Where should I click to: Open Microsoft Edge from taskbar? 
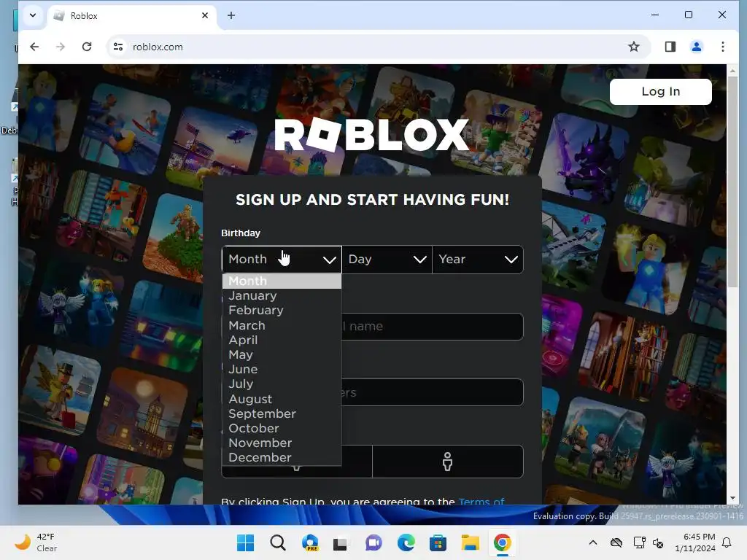tap(406, 542)
